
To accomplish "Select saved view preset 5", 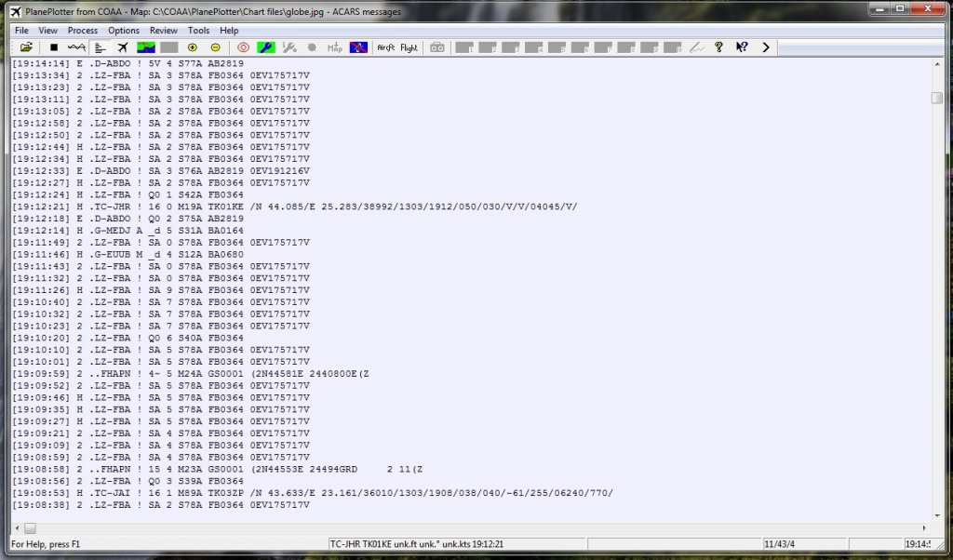I will [x=557, y=47].
